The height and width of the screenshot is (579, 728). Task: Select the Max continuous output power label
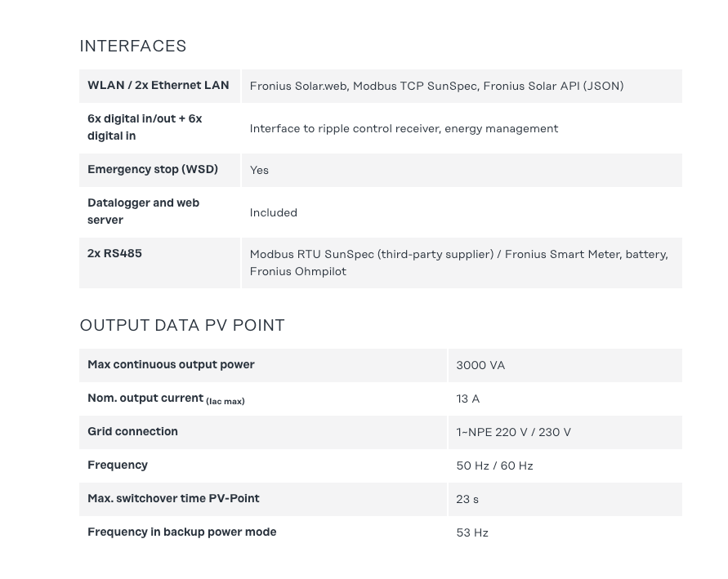[x=171, y=364]
